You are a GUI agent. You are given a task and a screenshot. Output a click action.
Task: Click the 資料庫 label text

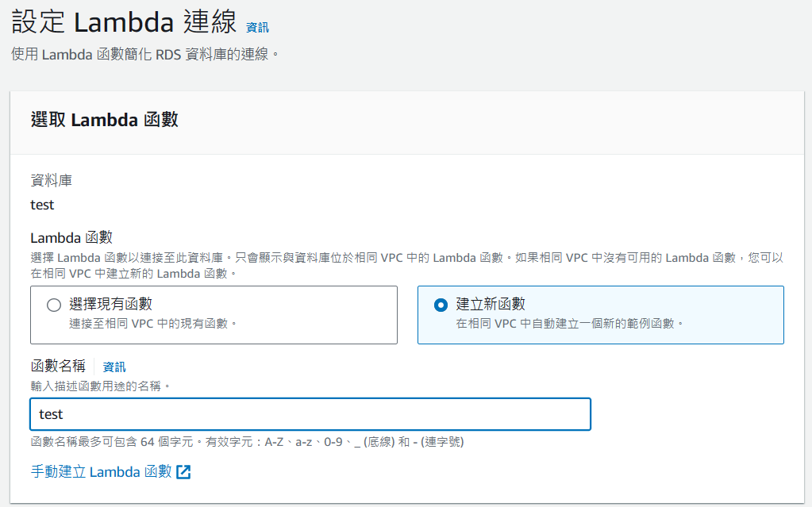pyautogui.click(x=52, y=180)
